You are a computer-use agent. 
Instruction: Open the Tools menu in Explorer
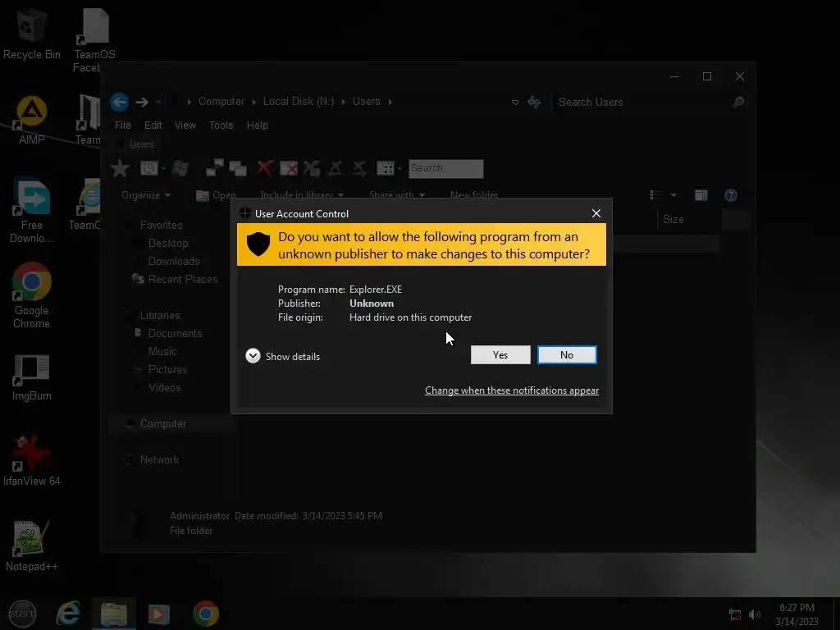[x=221, y=126]
